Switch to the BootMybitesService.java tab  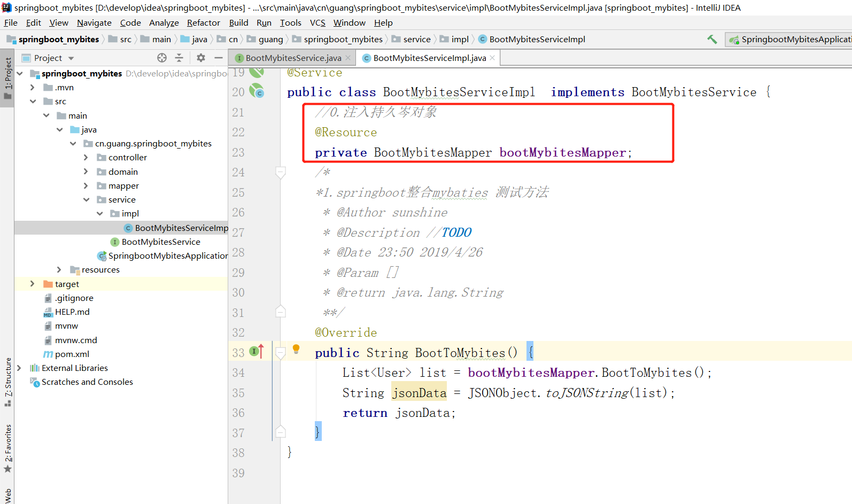coord(293,58)
